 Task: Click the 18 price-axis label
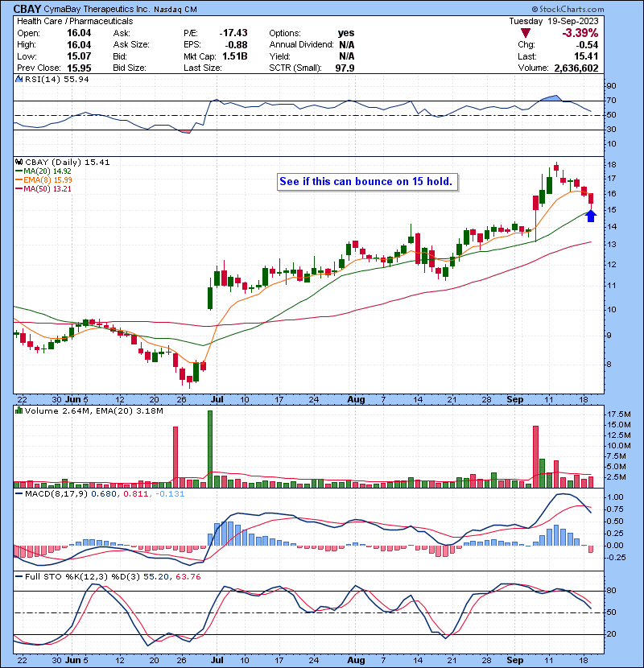tap(611, 165)
